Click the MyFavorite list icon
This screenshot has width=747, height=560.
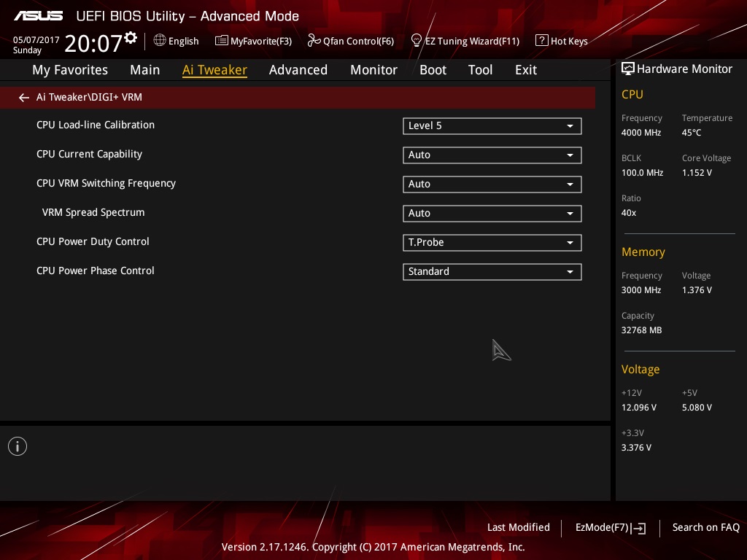click(221, 41)
